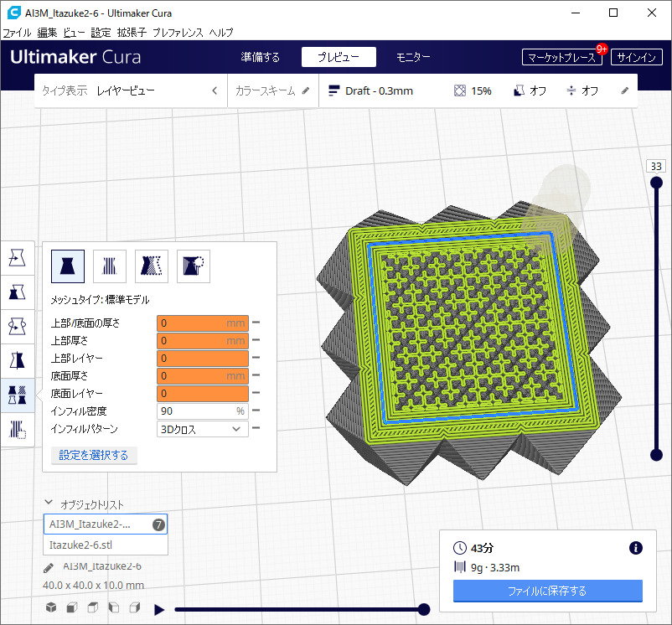Open the 拡張子 menu

pos(131,32)
